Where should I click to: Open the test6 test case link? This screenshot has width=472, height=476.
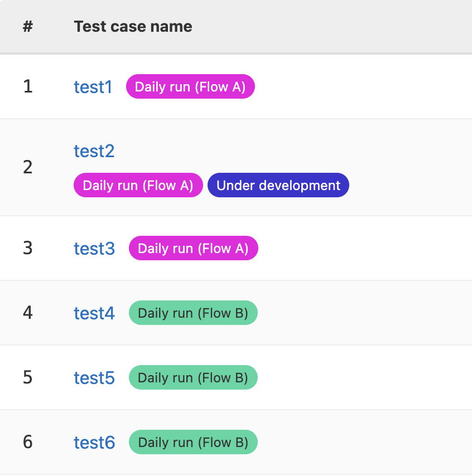pyautogui.click(x=94, y=443)
